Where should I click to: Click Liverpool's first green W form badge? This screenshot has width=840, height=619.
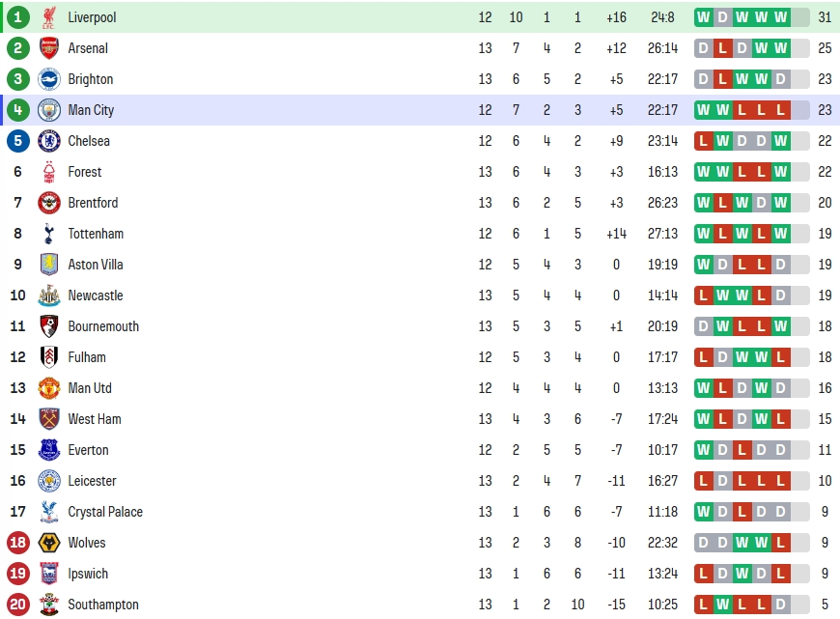click(x=704, y=17)
